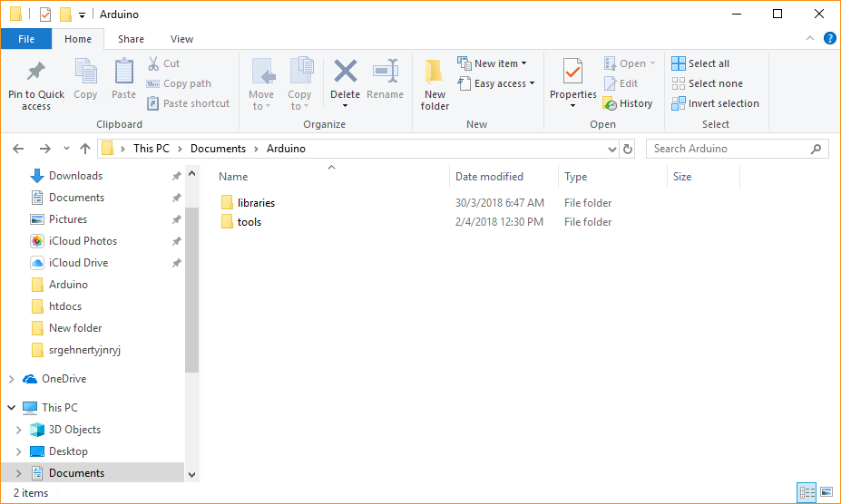The image size is (841, 504).
Task: Click Documents in address breadcrumb
Action: pos(218,149)
